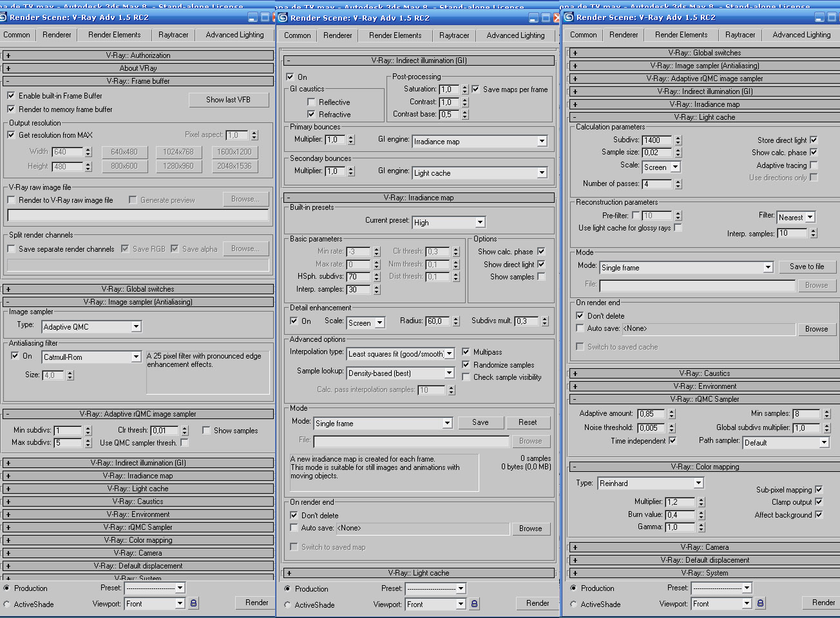Enable Adaptive tracing checkbox
This screenshot has height=618, width=840.
[814, 165]
